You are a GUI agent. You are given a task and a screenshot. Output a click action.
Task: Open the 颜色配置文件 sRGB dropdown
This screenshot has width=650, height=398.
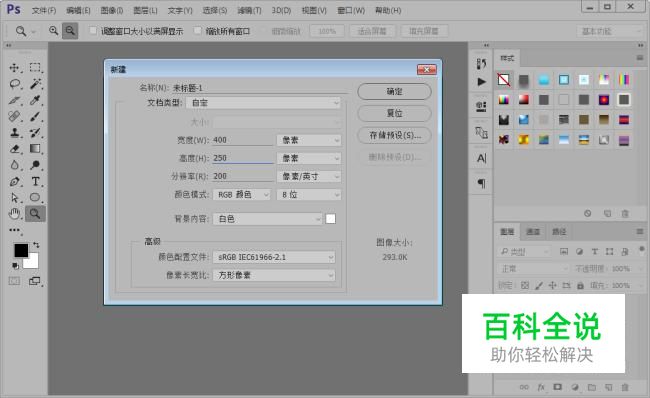point(274,257)
